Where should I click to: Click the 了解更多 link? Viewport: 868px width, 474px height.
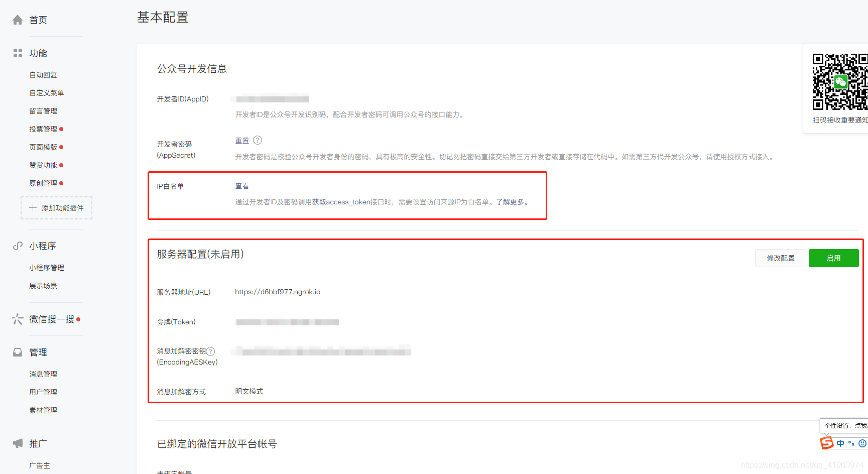(510, 202)
